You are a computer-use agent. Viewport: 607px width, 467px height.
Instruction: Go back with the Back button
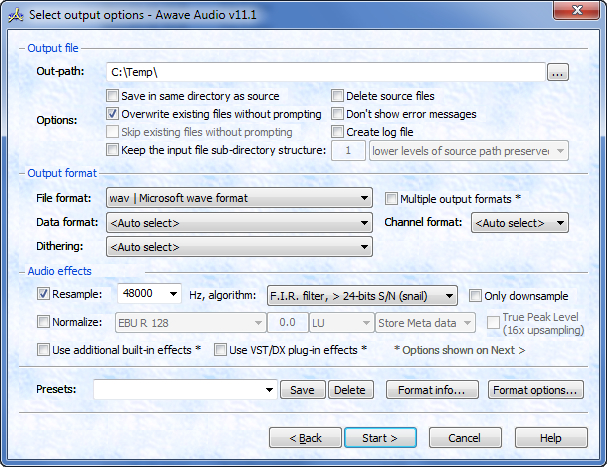pyautogui.click(x=305, y=438)
